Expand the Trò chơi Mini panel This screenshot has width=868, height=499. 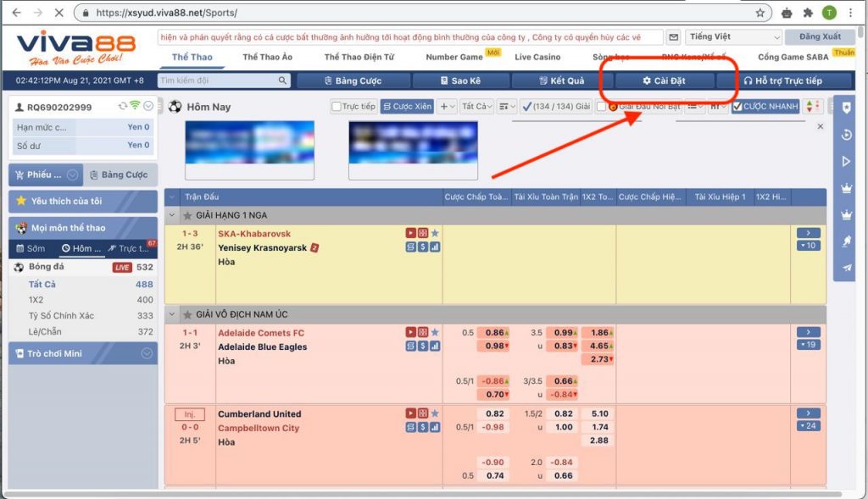pos(147,353)
